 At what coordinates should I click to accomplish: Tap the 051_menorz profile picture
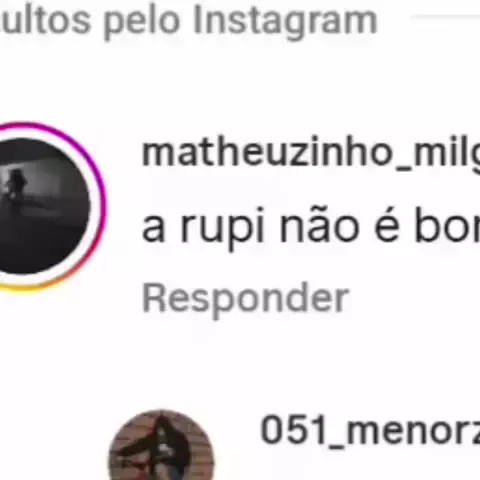pos(161,445)
